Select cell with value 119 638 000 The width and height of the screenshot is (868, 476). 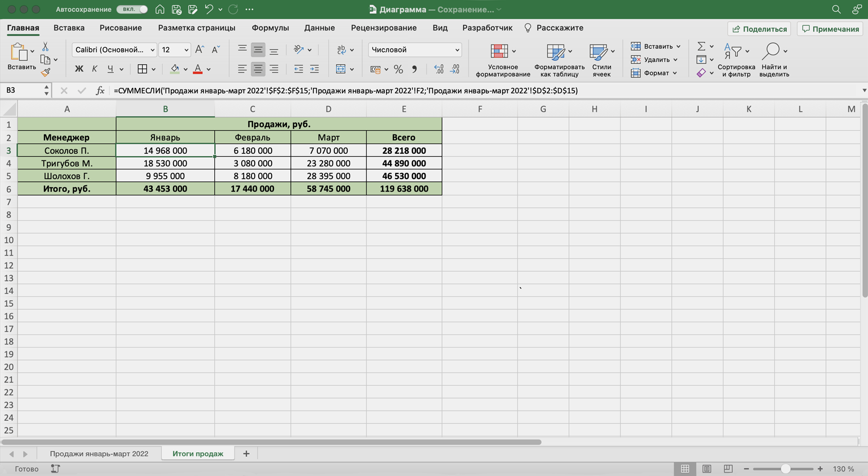[x=404, y=189]
